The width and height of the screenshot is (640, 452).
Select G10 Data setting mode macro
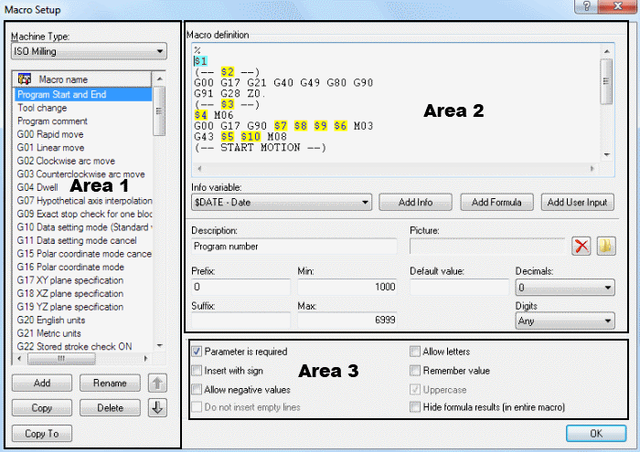(x=83, y=227)
